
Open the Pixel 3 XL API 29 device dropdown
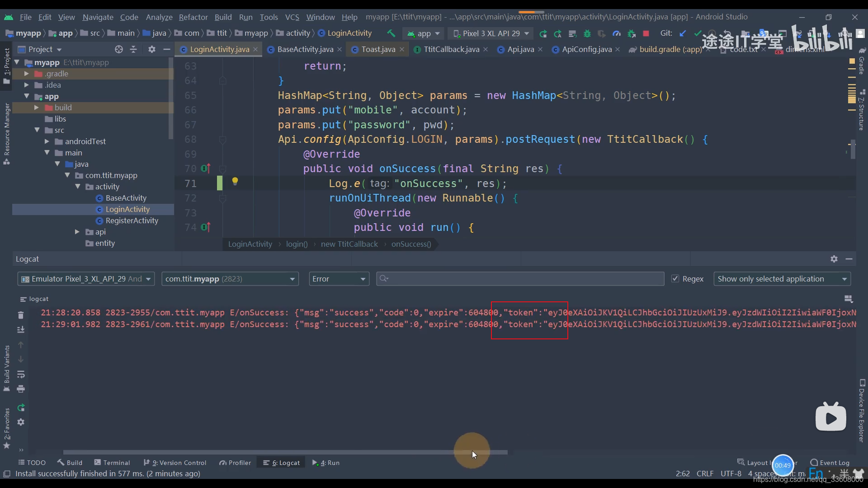click(x=491, y=33)
